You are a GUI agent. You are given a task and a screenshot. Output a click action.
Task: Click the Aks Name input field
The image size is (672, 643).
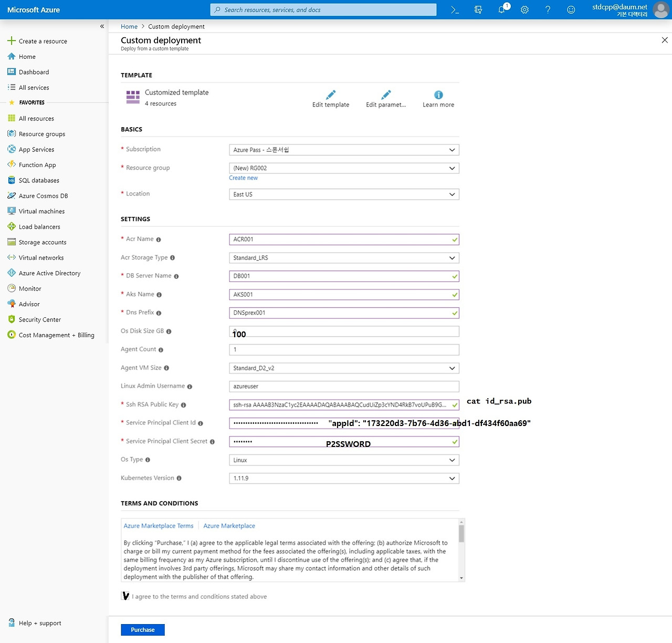click(344, 295)
